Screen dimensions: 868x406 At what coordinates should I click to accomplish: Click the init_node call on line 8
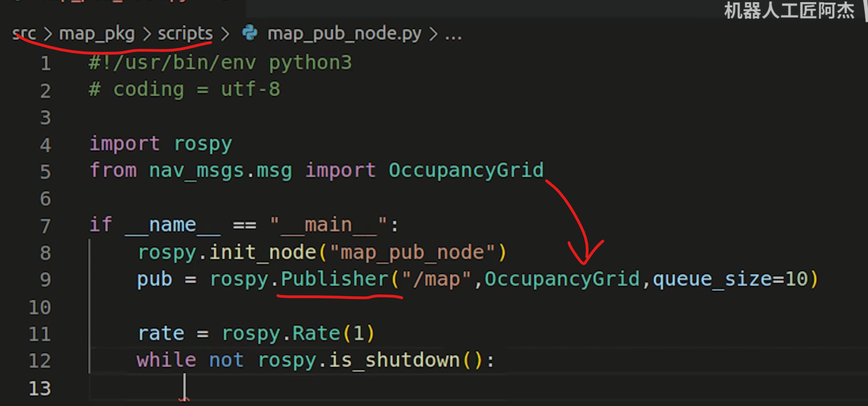click(x=263, y=252)
